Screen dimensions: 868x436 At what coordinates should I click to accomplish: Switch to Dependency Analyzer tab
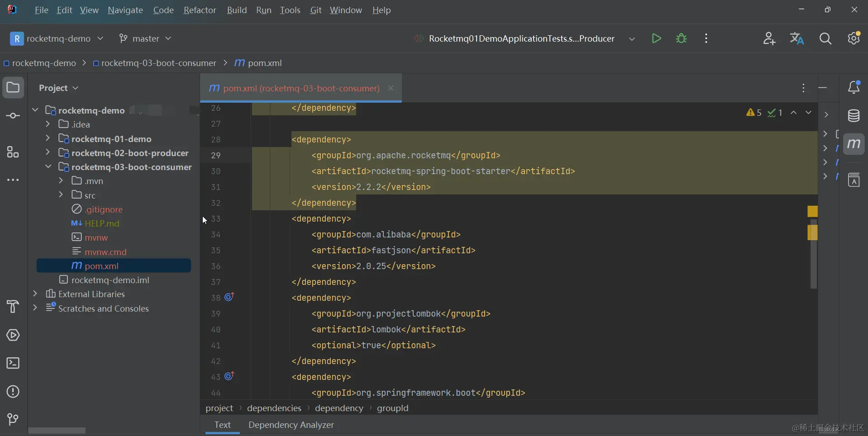(291, 425)
